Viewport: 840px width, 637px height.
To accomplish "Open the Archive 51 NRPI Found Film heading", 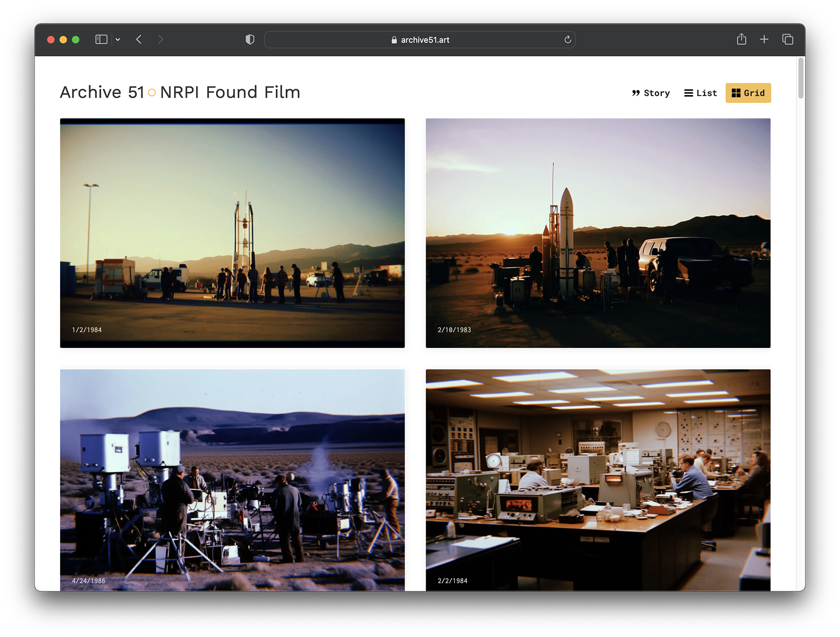I will [180, 92].
